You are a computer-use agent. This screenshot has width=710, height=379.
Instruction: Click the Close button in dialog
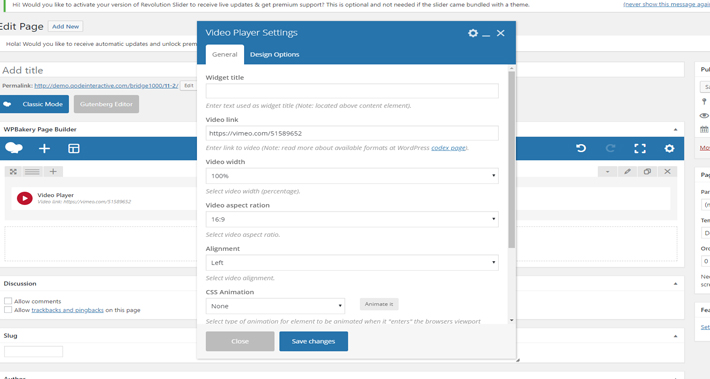(x=240, y=341)
